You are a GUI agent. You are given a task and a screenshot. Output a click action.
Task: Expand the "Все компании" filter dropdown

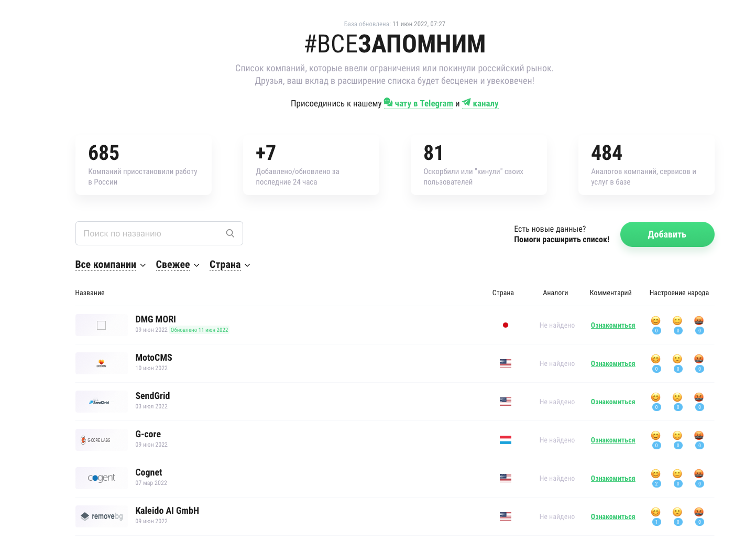click(x=110, y=265)
